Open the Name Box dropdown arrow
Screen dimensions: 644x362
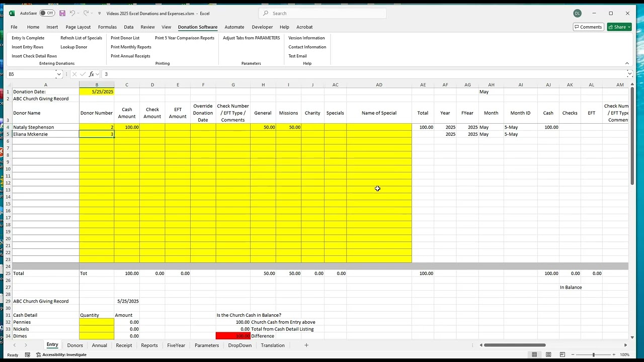click(59, 74)
